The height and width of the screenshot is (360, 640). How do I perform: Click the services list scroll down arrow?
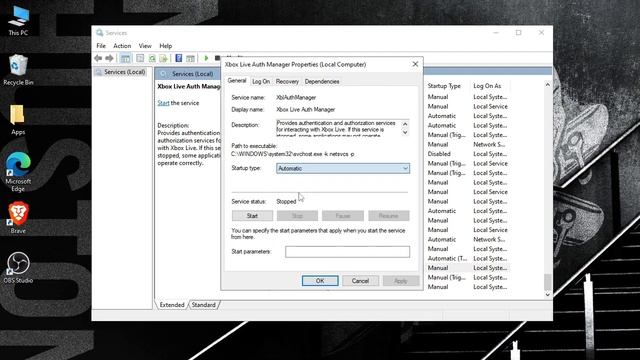[x=548, y=294]
